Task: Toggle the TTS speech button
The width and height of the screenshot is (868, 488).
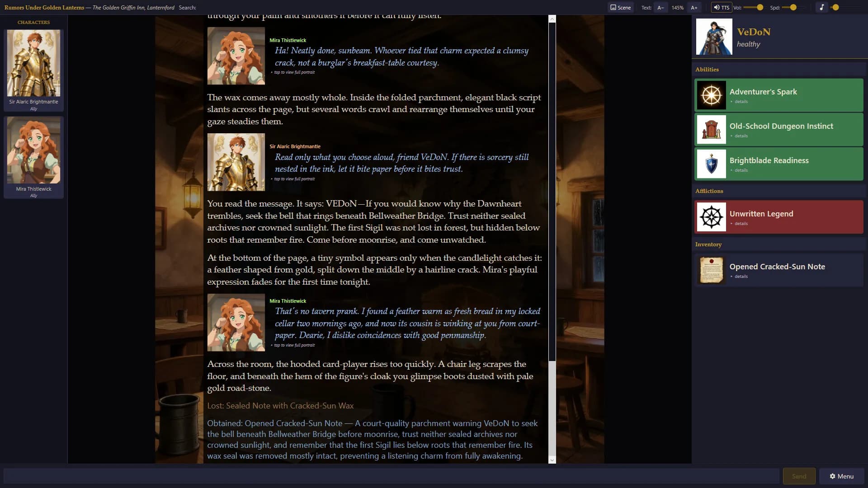Action: tap(722, 7)
